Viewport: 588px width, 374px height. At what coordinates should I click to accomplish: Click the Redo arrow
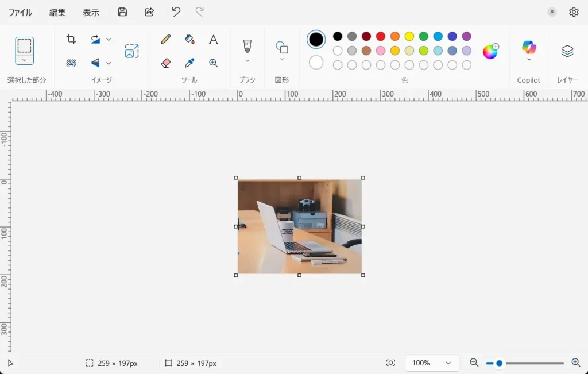(x=199, y=12)
